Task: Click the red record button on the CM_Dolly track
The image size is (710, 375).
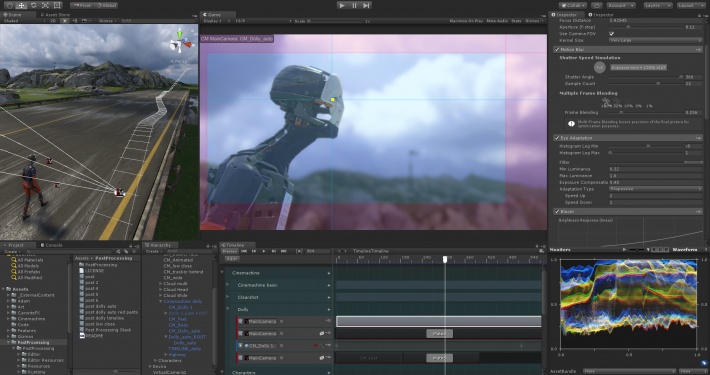Action: point(315,346)
